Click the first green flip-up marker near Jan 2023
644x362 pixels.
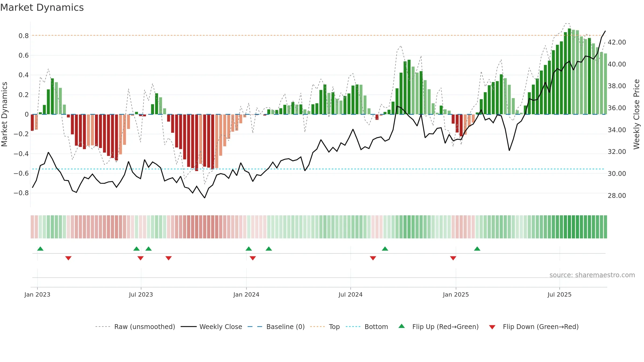[40, 249]
